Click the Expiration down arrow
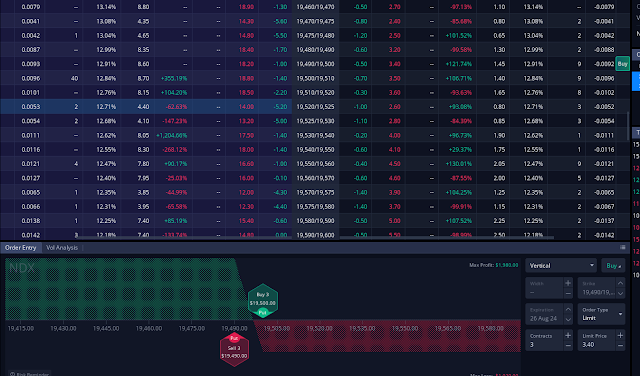This screenshot has width=640, height=376. (568, 319)
